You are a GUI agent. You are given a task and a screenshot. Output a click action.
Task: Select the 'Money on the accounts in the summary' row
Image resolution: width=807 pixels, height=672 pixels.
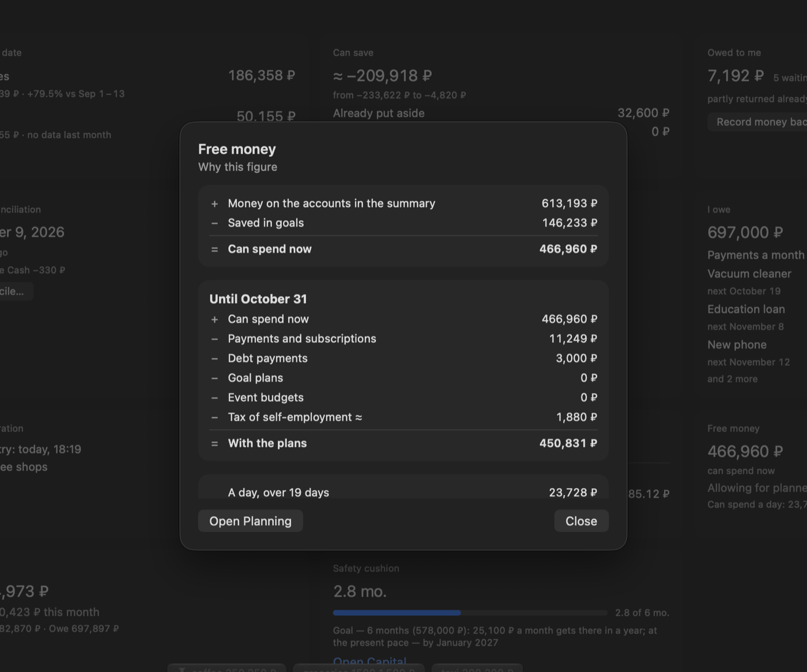pos(403,203)
